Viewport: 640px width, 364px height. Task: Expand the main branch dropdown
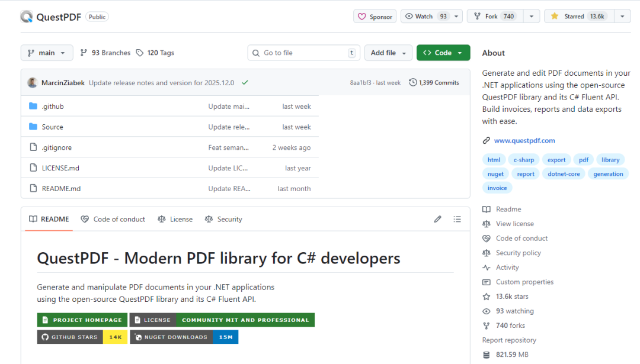click(x=47, y=53)
